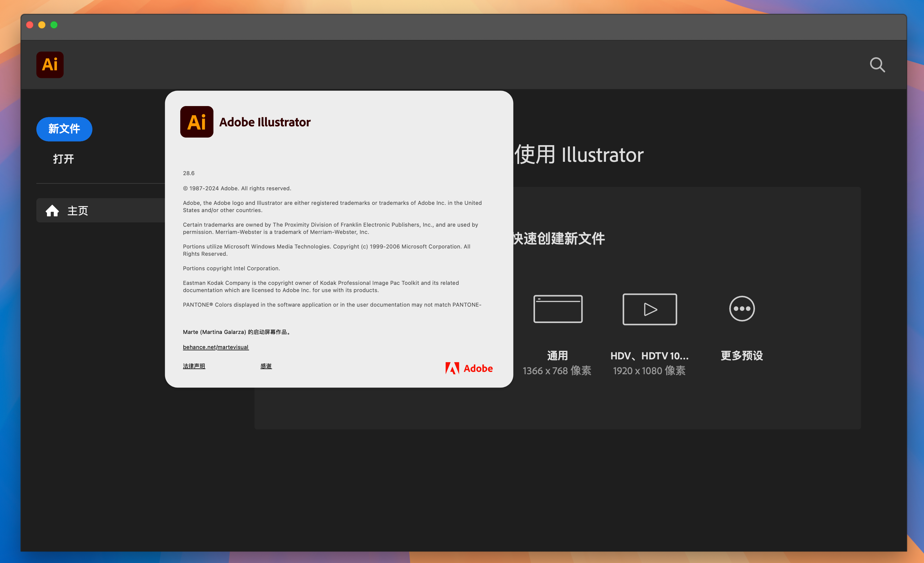Open the 法律声明 link
924x563 pixels.
coord(194,366)
